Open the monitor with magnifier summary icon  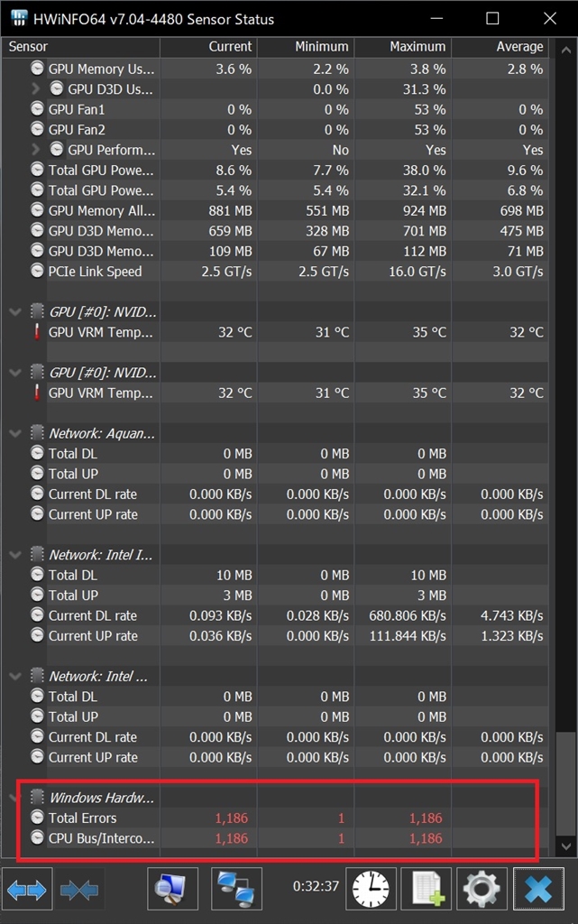tap(172, 890)
